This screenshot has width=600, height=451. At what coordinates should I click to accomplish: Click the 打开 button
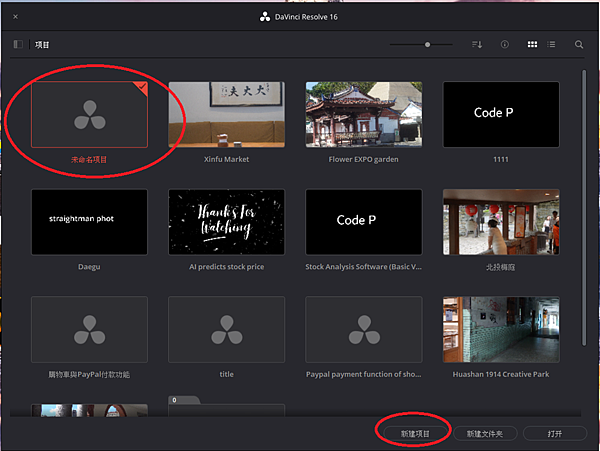pyautogui.click(x=555, y=433)
